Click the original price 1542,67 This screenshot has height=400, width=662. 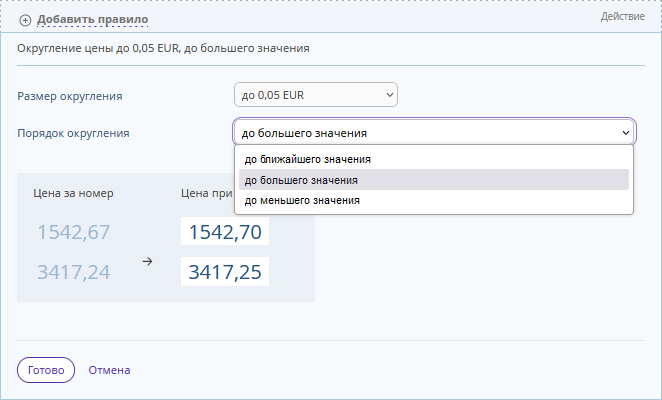pos(74,232)
